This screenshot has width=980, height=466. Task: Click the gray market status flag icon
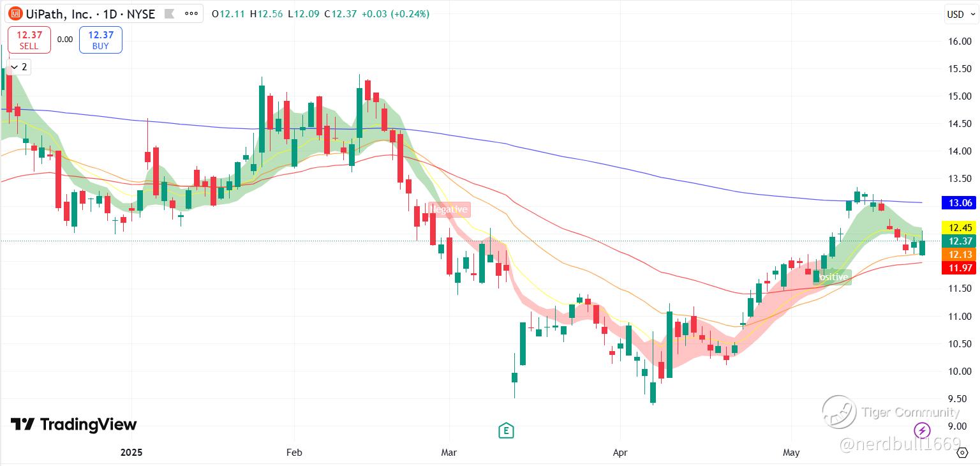point(169,13)
